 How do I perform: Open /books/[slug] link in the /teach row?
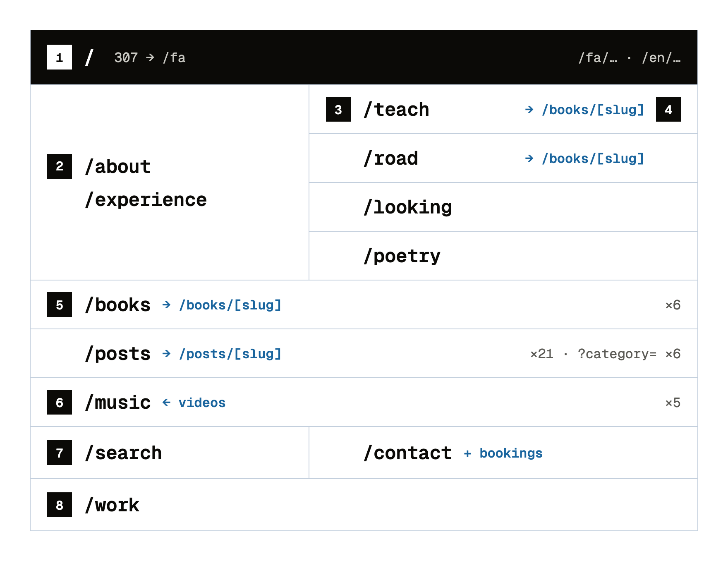click(x=593, y=110)
